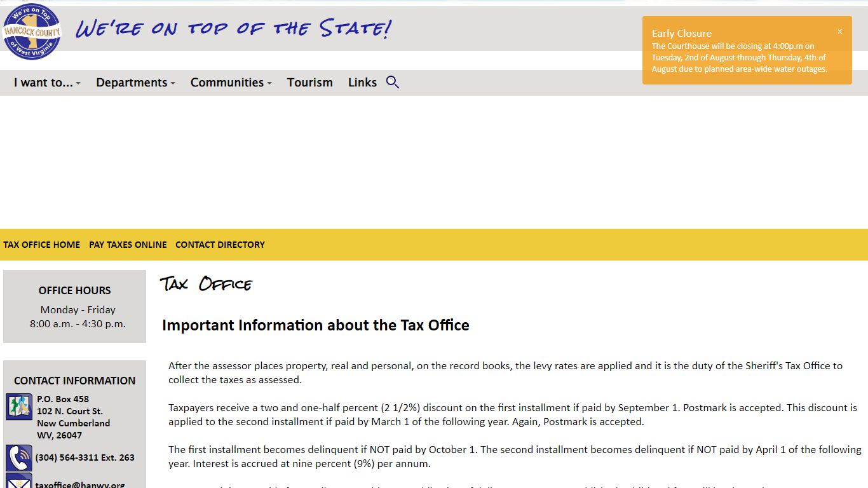Viewport: 868px width, 488px height.
Task: Click the Early Closure notification message
Action: (x=740, y=57)
